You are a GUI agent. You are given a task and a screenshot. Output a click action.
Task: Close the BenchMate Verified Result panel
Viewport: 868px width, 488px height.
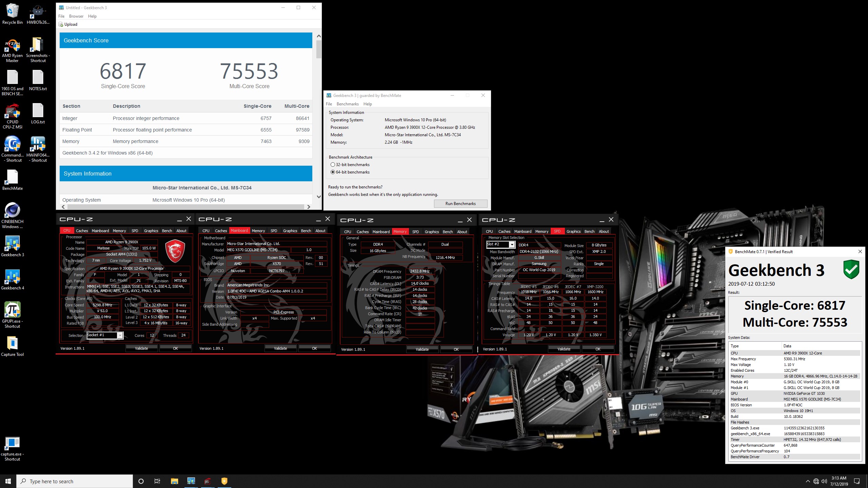(860, 251)
